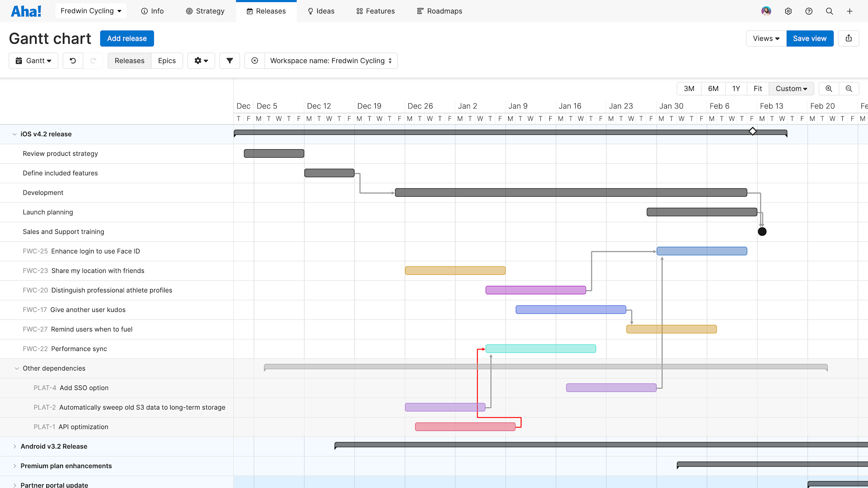Select the 1Y time range option
Screen dimensions: 868x488
(736, 88)
